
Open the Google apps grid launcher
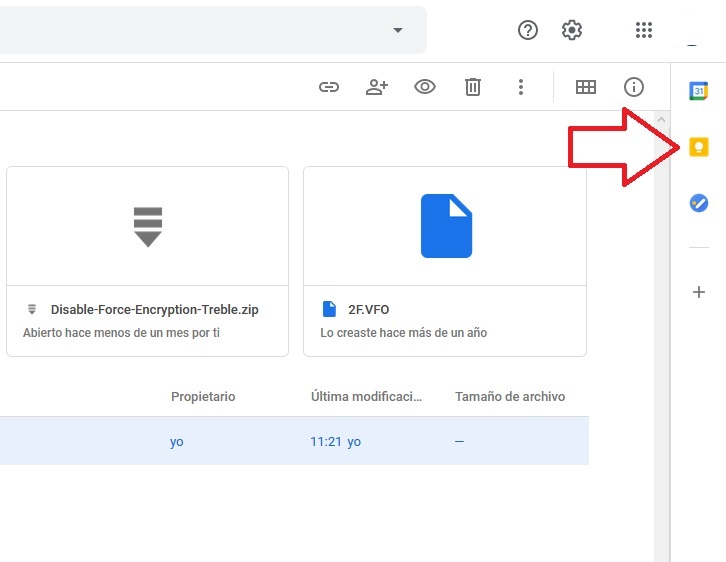click(x=644, y=30)
